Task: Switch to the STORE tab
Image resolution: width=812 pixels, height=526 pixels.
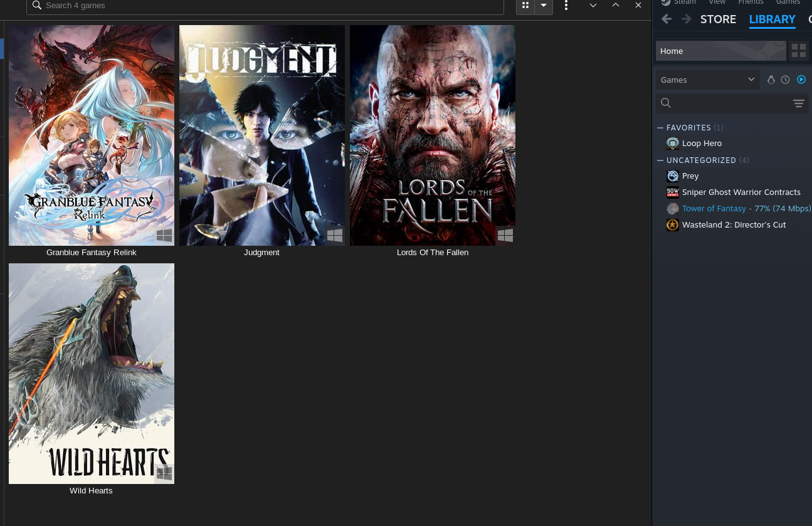Action: (718, 19)
